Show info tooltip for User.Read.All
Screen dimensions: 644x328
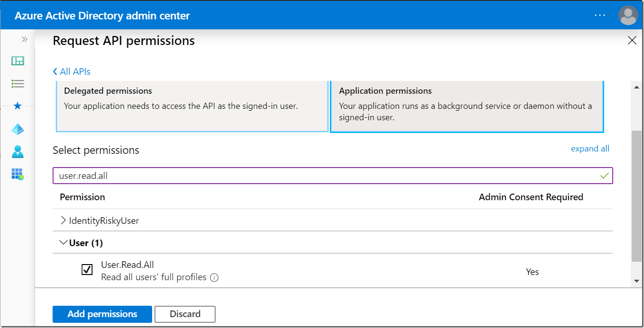214,278
